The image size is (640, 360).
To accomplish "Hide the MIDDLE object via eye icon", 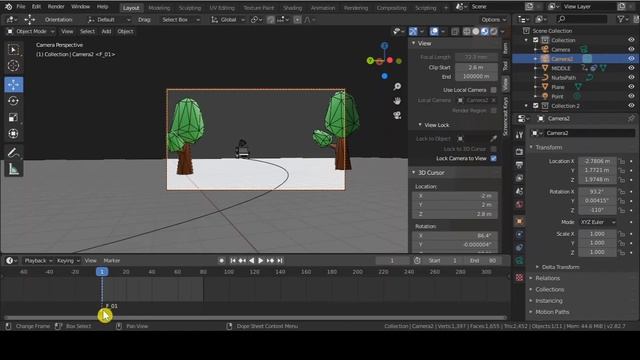I will (x=631, y=68).
